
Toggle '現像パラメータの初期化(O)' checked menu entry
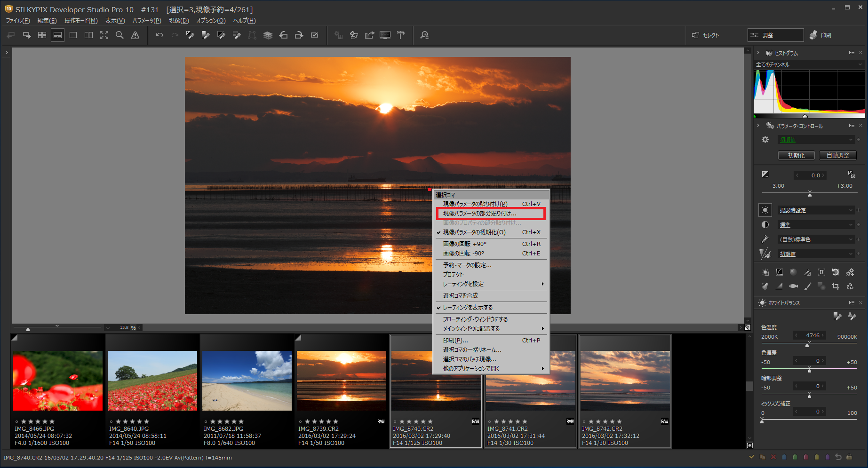click(491, 232)
